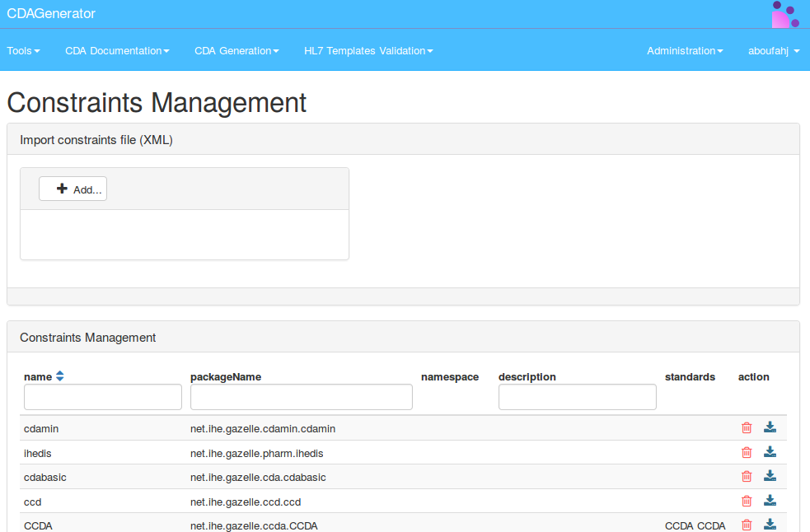Expand the CDA Documentation menu
The image size is (810, 532).
click(117, 51)
